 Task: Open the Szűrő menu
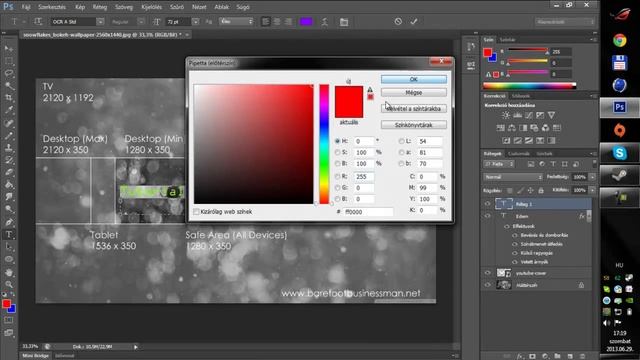point(177,7)
